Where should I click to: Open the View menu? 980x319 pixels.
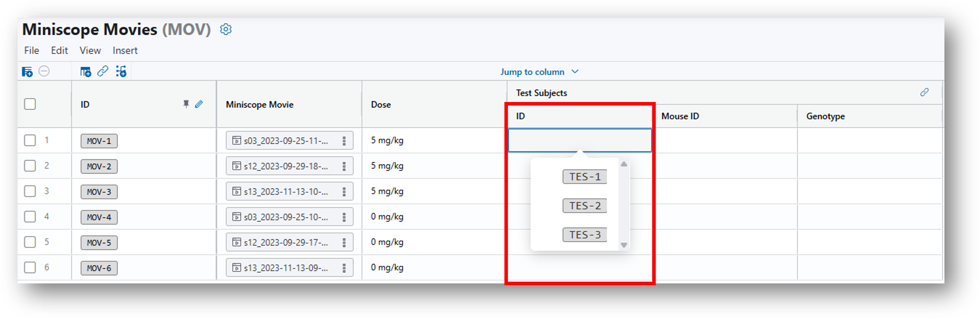90,51
